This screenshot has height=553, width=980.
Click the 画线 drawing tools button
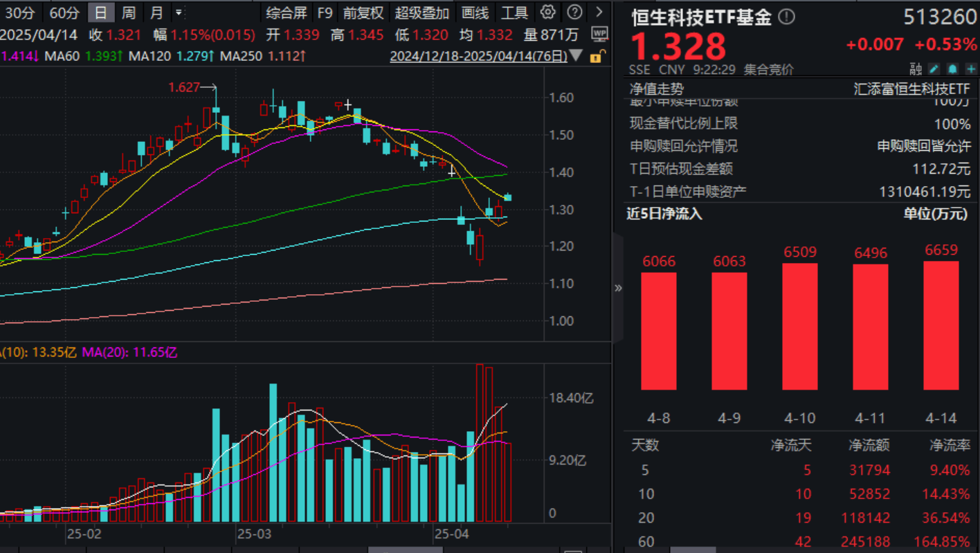point(475,12)
